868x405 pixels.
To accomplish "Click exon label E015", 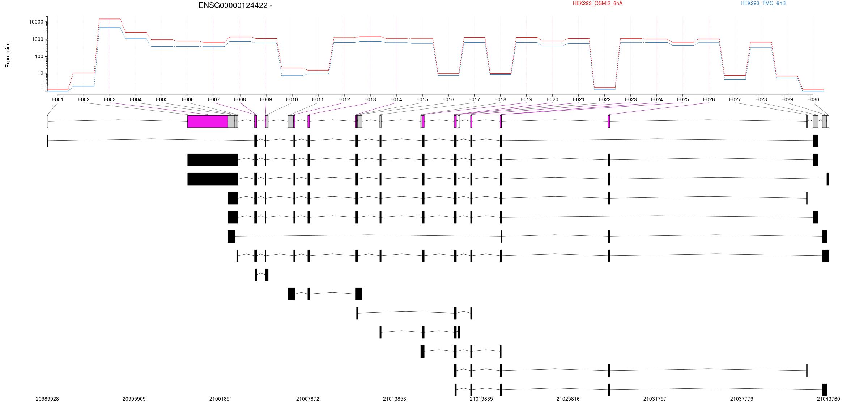I will (422, 99).
